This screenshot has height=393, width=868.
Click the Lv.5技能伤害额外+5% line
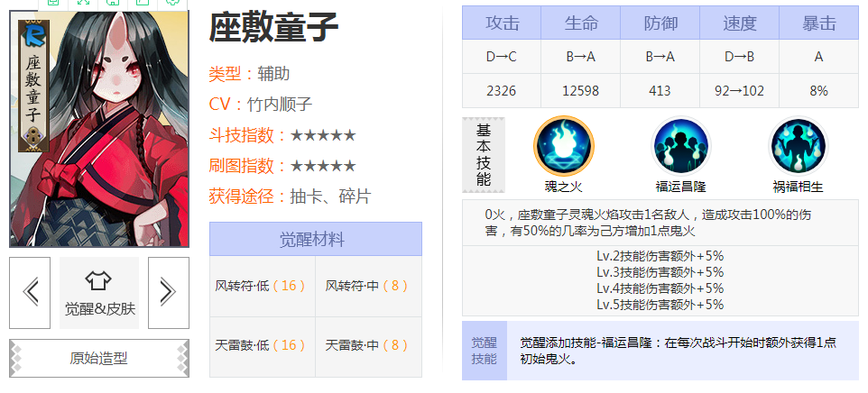click(x=660, y=304)
